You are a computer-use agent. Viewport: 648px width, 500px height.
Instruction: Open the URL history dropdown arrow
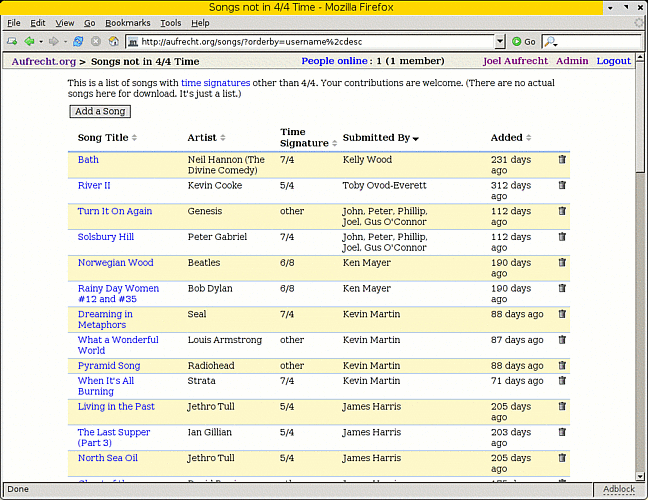pyautogui.click(x=500, y=42)
